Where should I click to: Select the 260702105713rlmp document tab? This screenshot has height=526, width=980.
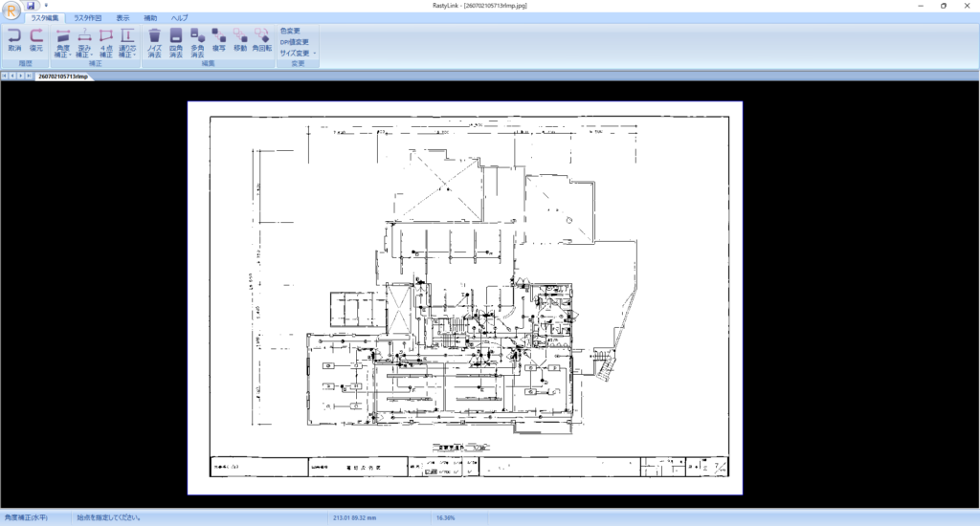click(x=63, y=77)
